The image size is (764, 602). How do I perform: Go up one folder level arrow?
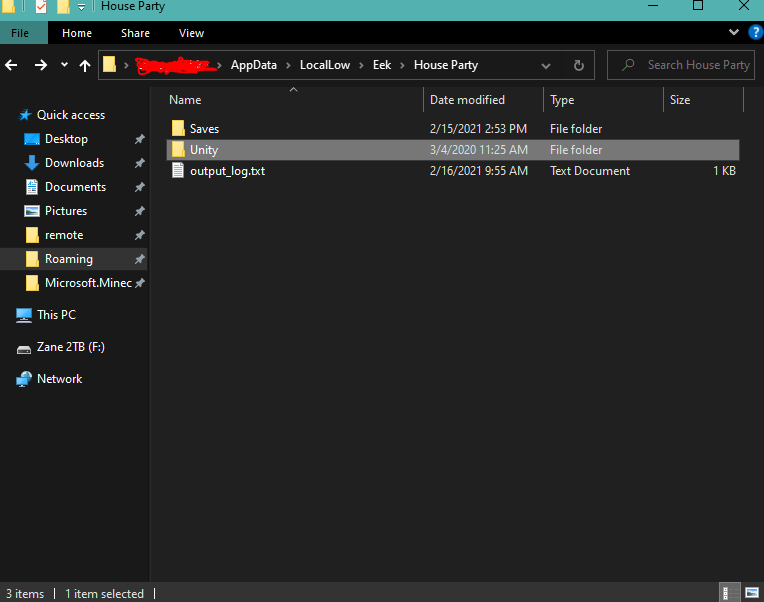(x=85, y=65)
